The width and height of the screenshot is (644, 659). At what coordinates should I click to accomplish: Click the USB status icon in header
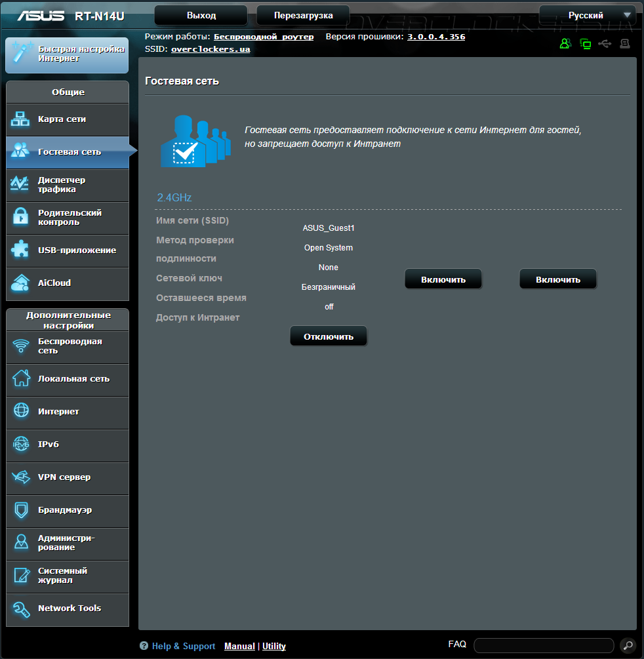pyautogui.click(x=605, y=43)
